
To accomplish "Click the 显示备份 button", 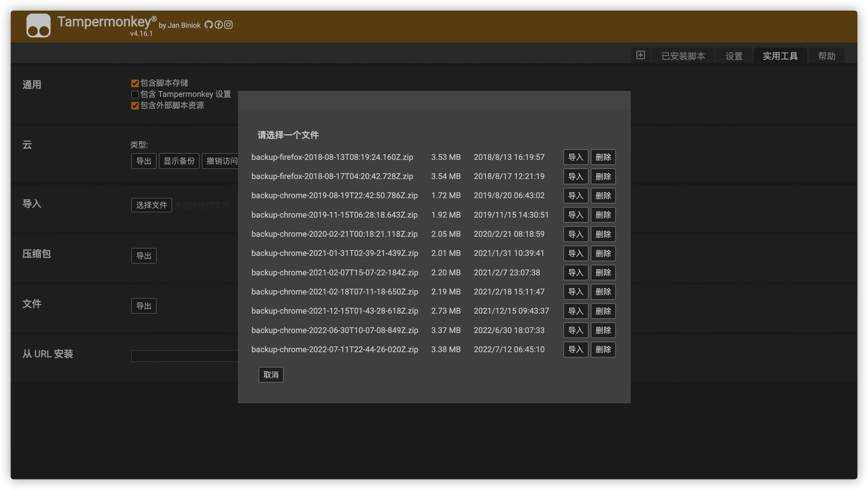I will click(x=179, y=161).
